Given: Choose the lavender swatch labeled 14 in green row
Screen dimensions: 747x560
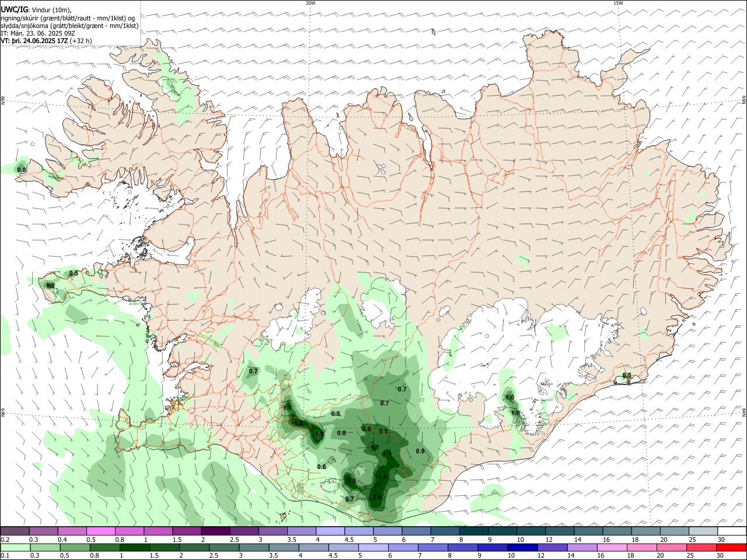Looking at the screenshot, I should 581,548.
